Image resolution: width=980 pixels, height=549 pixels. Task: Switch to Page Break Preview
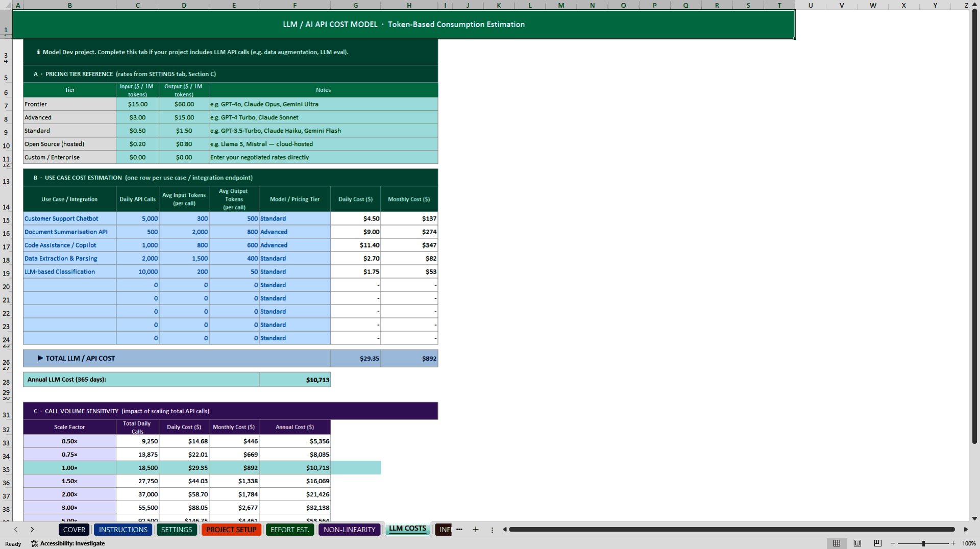pos(877,543)
